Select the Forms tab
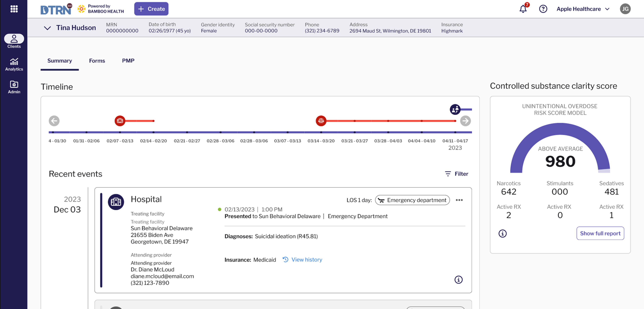 point(97,60)
